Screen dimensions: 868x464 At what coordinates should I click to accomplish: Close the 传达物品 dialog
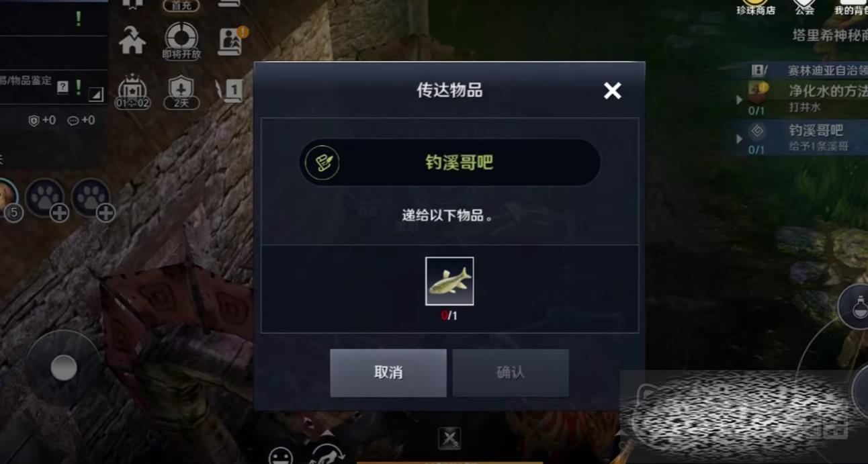[x=612, y=91]
